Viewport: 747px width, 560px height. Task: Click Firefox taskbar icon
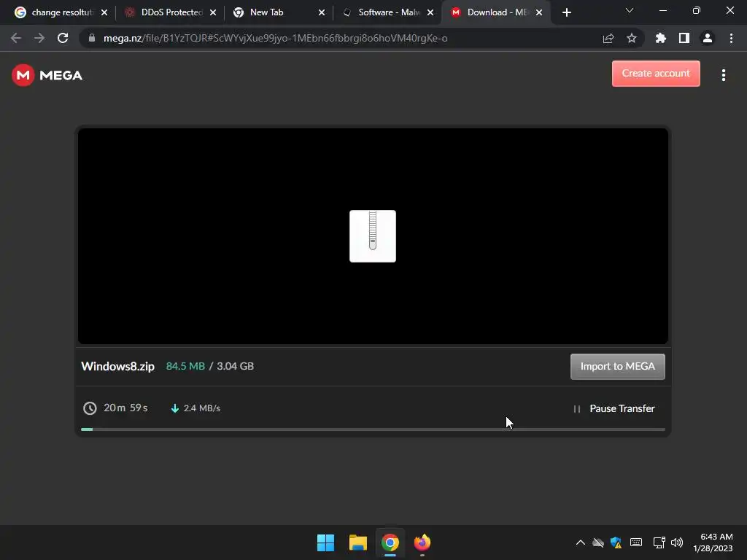click(422, 542)
